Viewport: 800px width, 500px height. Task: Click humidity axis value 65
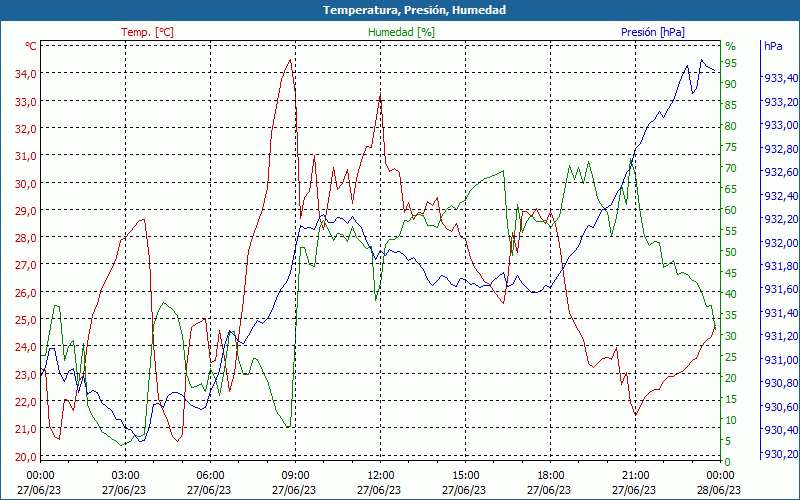(731, 189)
